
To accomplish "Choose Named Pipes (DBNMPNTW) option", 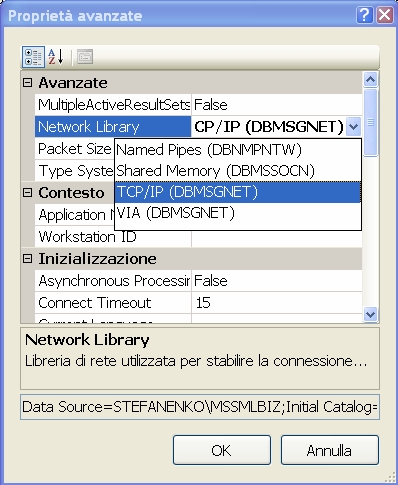I will (238, 150).
